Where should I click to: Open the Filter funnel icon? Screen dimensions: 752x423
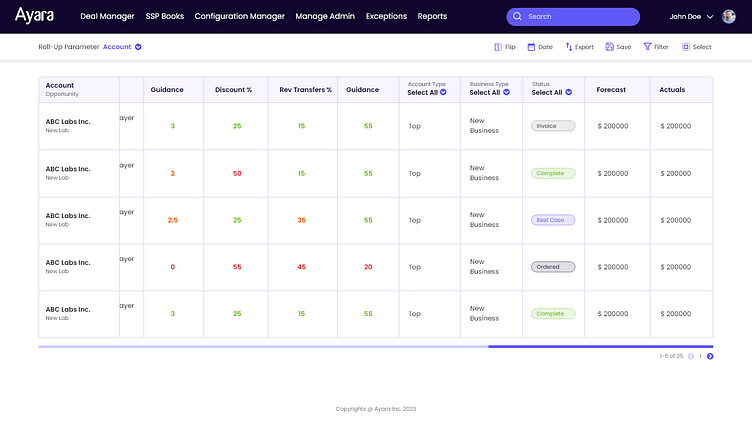click(x=647, y=47)
